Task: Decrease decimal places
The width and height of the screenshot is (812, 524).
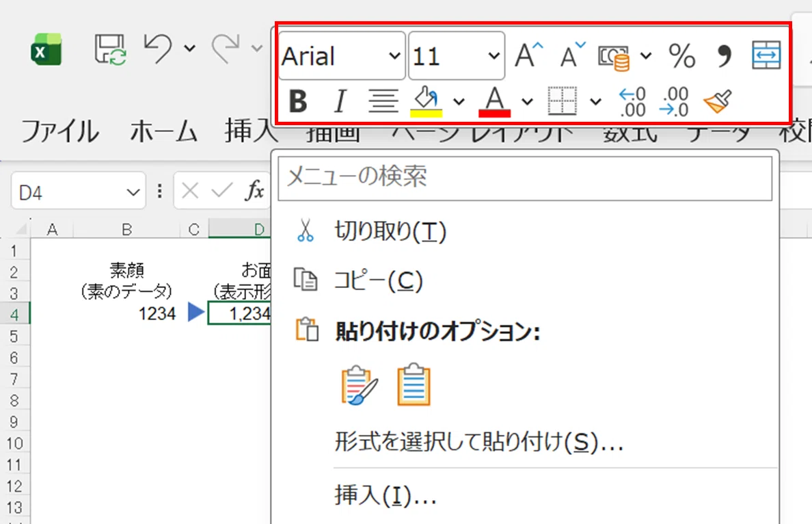Action: [x=674, y=102]
